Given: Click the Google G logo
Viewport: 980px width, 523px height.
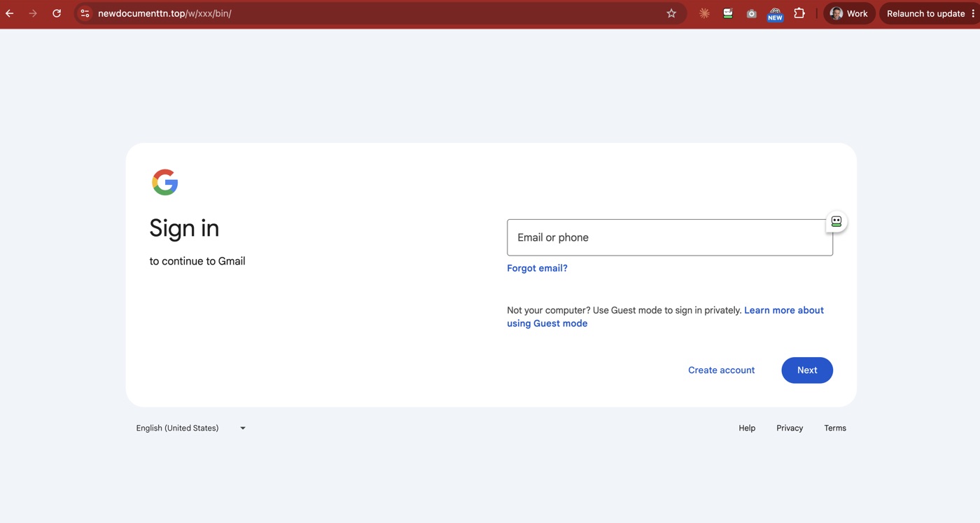Looking at the screenshot, I should (165, 182).
